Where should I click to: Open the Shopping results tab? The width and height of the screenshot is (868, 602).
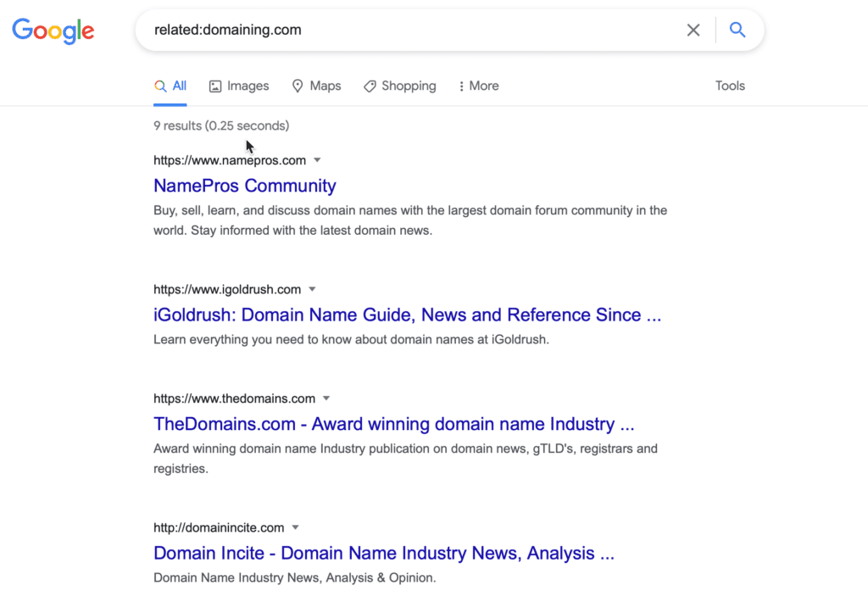coord(399,86)
